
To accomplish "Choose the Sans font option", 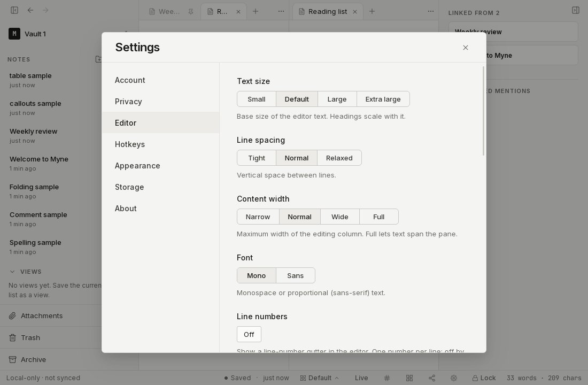I will point(296,275).
